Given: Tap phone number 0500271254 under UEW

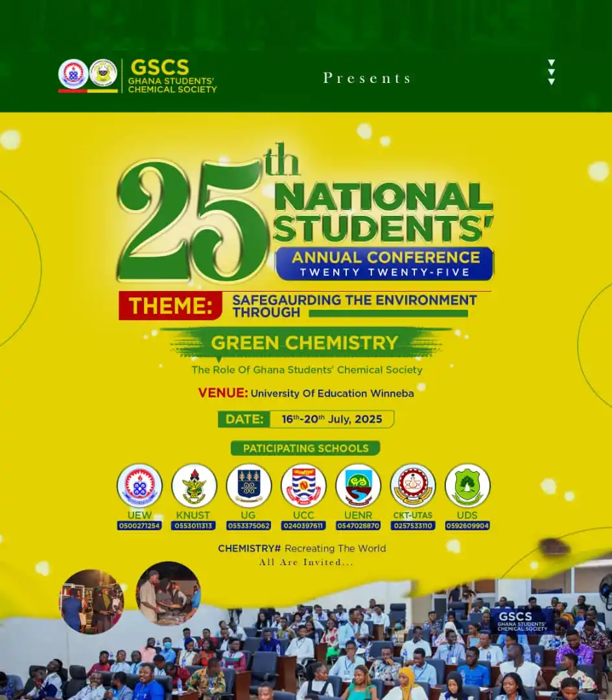Looking at the screenshot, I should (139, 526).
